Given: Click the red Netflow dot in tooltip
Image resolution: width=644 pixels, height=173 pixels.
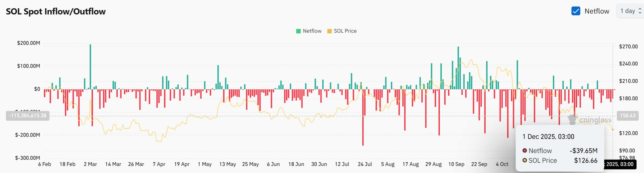Looking at the screenshot, I should pyautogui.click(x=525, y=151).
